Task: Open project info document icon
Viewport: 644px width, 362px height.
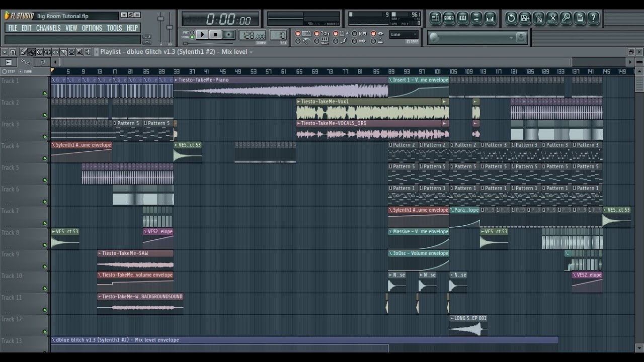Action: 580,18
